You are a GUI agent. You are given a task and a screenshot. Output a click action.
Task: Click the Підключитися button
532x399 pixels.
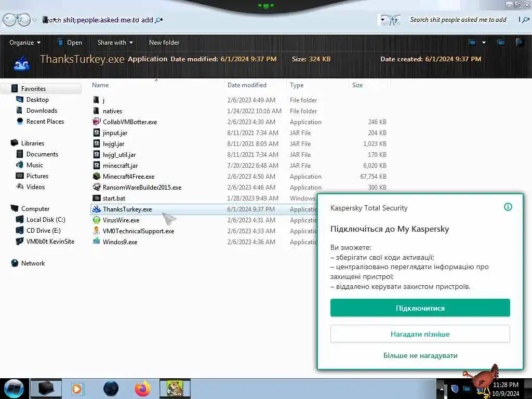click(420, 308)
